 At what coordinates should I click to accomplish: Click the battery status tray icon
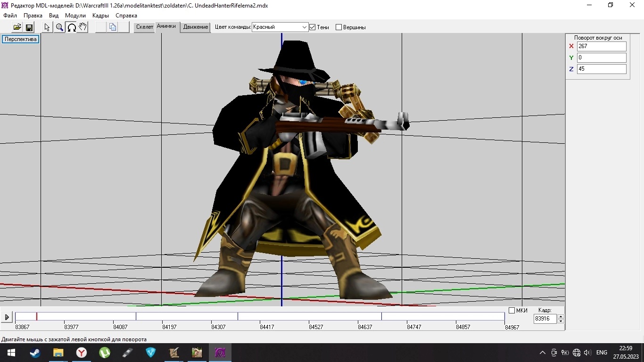565,353
